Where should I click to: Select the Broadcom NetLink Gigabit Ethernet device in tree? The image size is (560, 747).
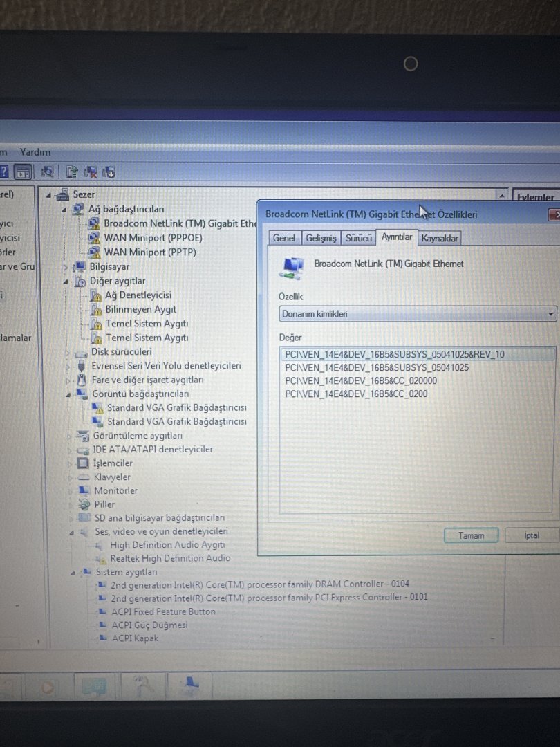[x=180, y=223]
